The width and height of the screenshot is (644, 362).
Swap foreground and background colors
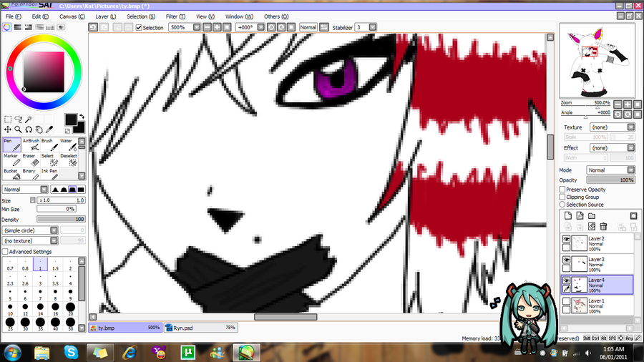click(82, 117)
